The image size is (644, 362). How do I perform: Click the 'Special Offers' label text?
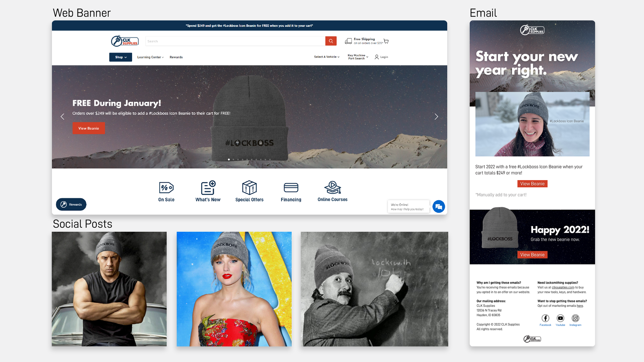click(x=250, y=200)
